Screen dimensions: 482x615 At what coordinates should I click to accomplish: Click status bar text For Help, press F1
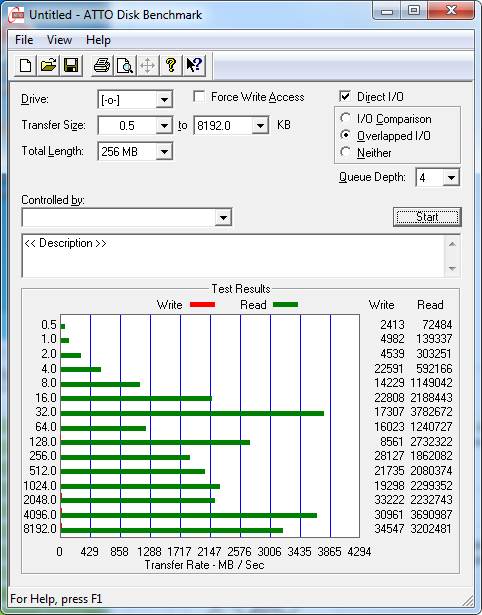[56, 599]
